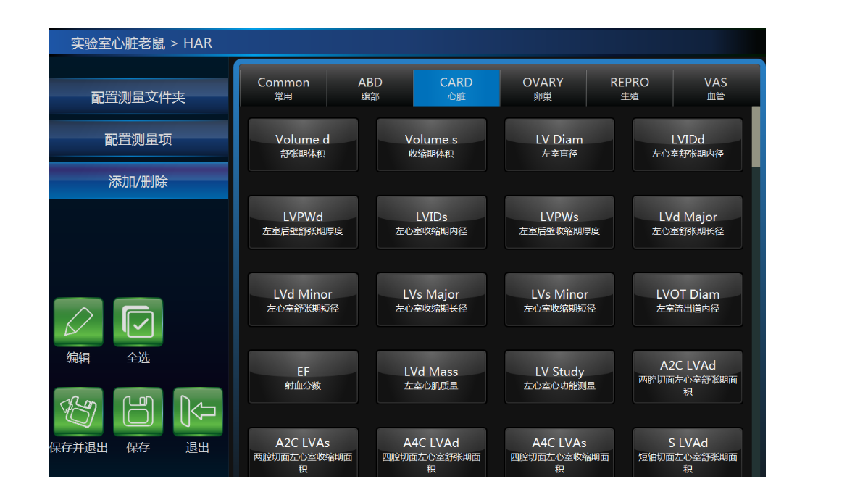Select the OVARY (卵巢) tab
The width and height of the screenshot is (868, 500).
coord(543,88)
